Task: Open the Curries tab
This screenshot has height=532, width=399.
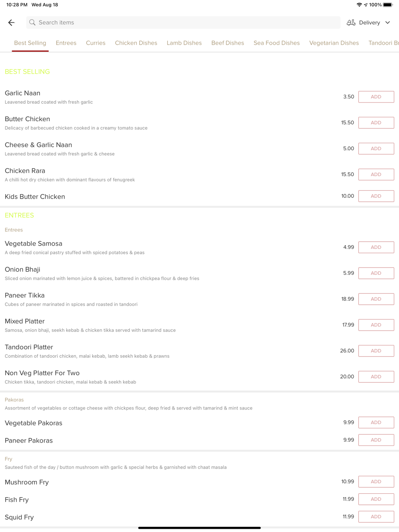Action: (x=96, y=43)
